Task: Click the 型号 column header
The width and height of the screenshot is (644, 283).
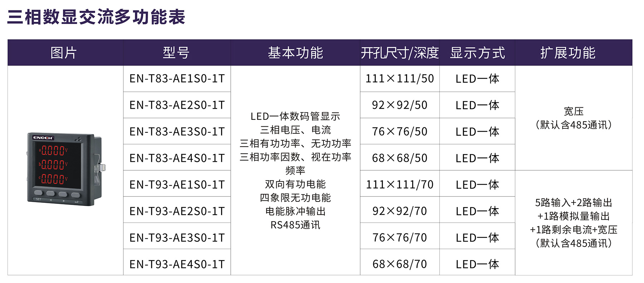Action: (x=176, y=53)
